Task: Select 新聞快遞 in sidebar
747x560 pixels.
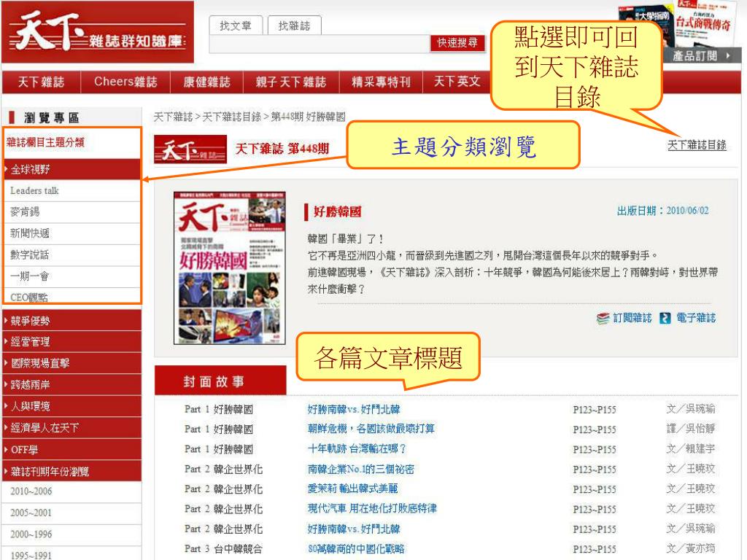Action: pyautogui.click(x=72, y=233)
